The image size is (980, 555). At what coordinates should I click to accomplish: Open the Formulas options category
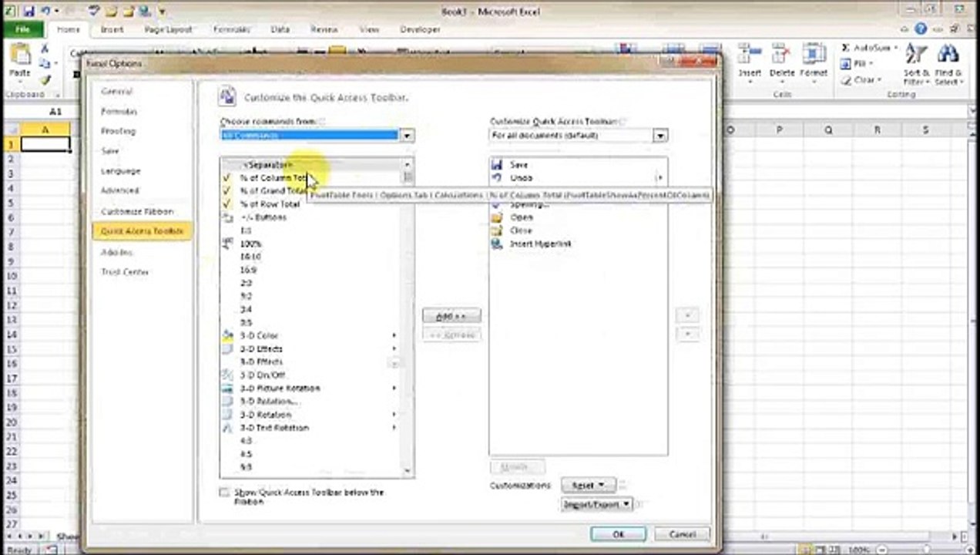click(119, 111)
